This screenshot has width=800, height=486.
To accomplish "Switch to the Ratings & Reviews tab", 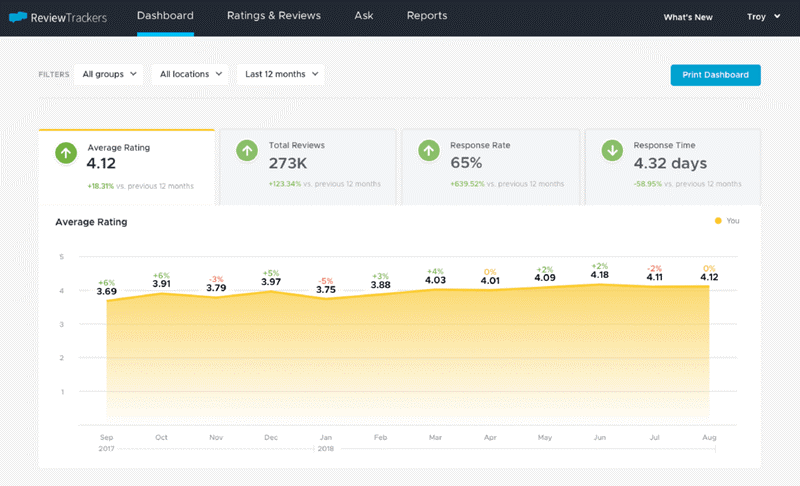I will (x=274, y=16).
